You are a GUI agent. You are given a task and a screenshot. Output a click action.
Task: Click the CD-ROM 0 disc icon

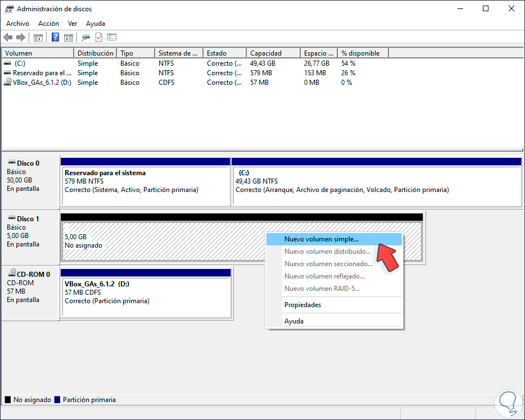click(12, 272)
